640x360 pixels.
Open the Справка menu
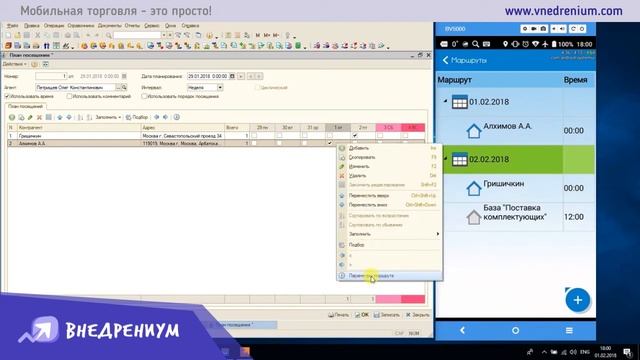[x=190, y=25]
